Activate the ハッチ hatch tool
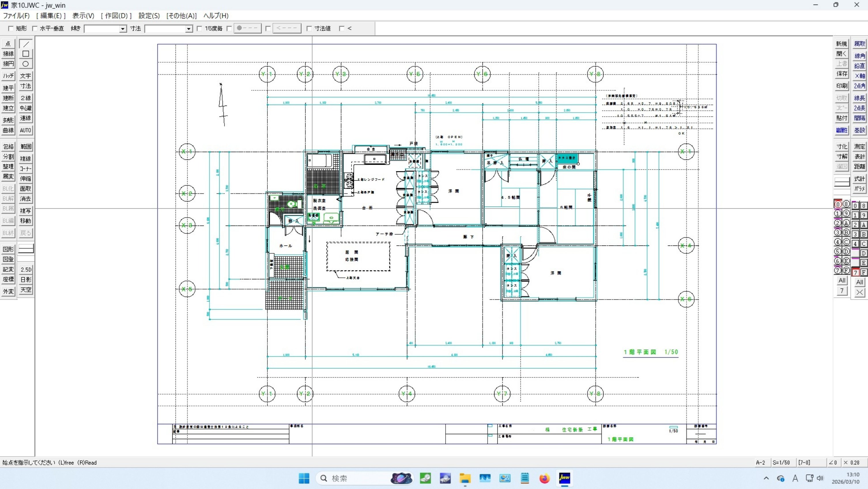868x489 pixels. [8, 76]
